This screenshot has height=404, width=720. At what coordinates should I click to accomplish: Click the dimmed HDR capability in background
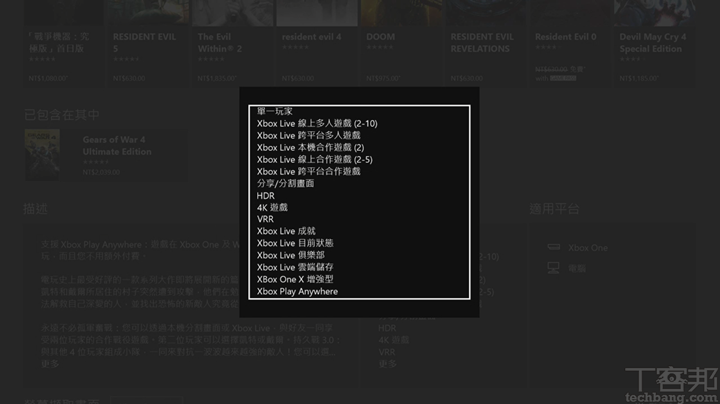pos(387,328)
